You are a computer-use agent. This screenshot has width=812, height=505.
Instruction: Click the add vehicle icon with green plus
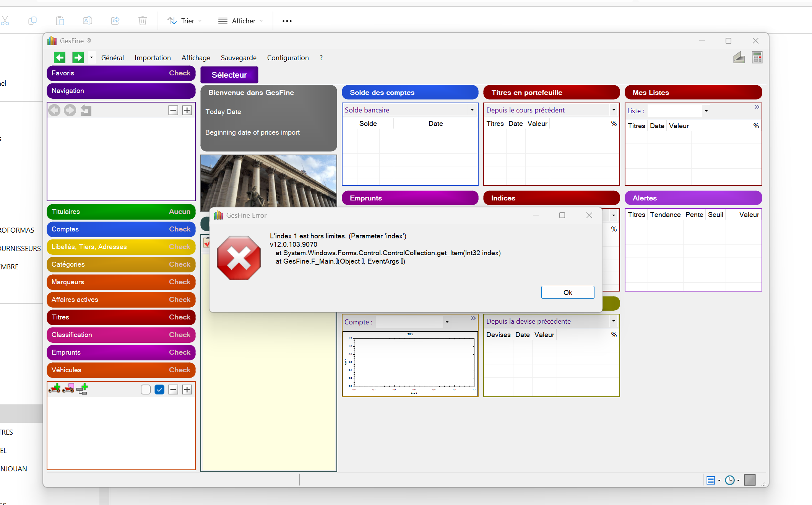[55, 389]
